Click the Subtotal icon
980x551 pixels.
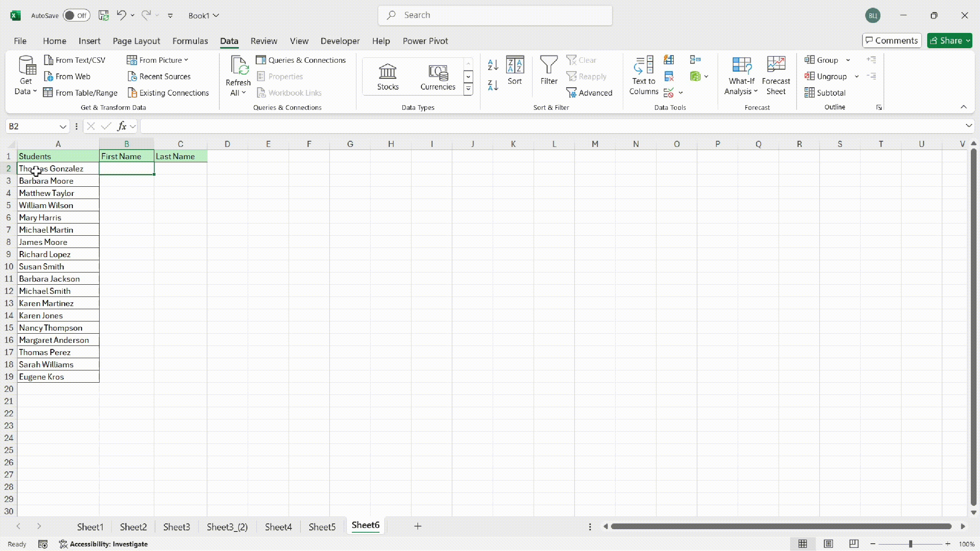point(809,93)
